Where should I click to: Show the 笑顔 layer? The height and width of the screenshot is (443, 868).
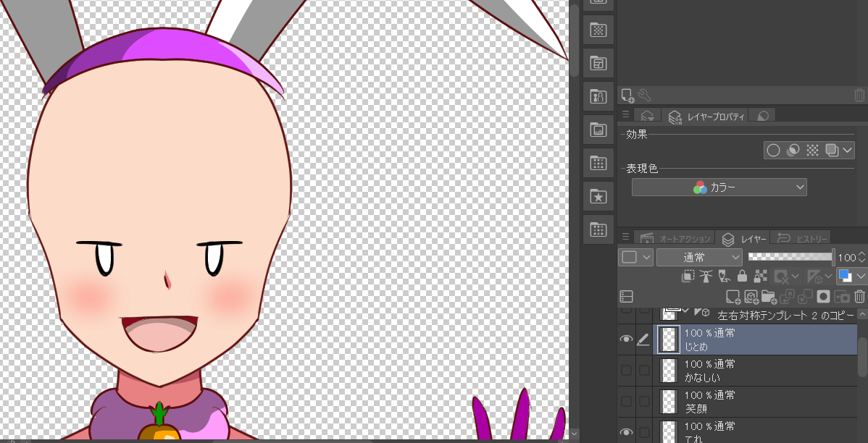(x=627, y=402)
